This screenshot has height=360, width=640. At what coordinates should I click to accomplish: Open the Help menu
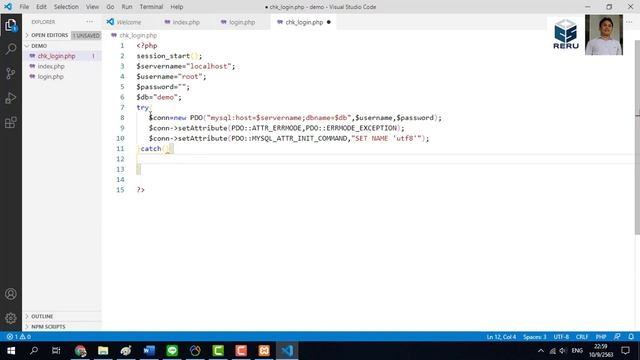tap(177, 7)
